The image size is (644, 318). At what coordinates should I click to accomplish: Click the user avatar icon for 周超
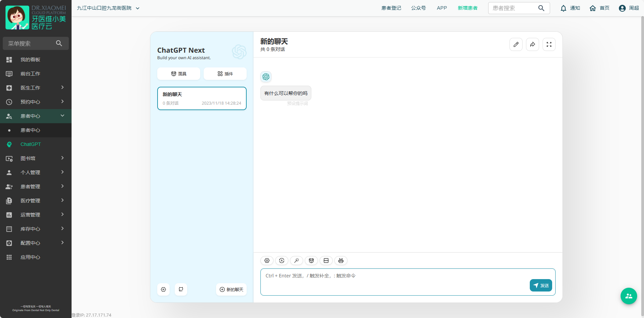(622, 8)
